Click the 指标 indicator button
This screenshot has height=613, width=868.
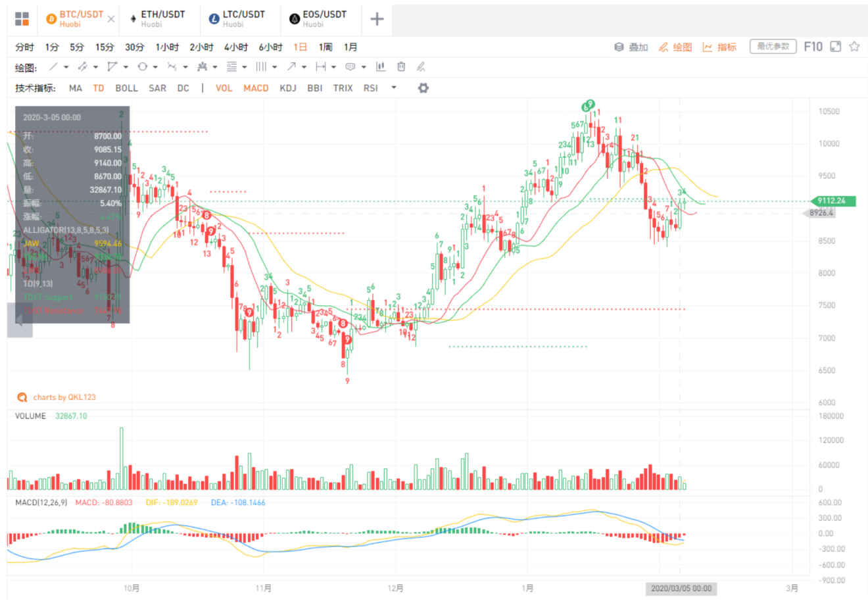tap(719, 47)
